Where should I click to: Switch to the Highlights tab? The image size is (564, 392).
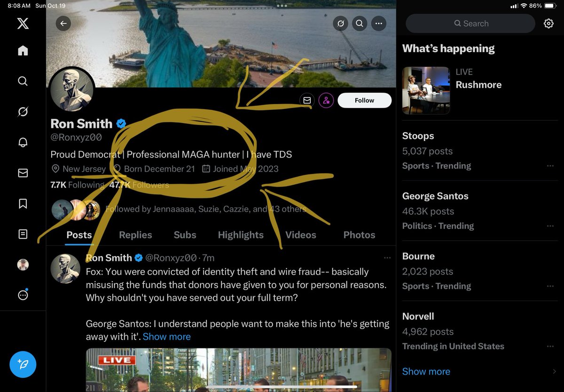coord(241,235)
